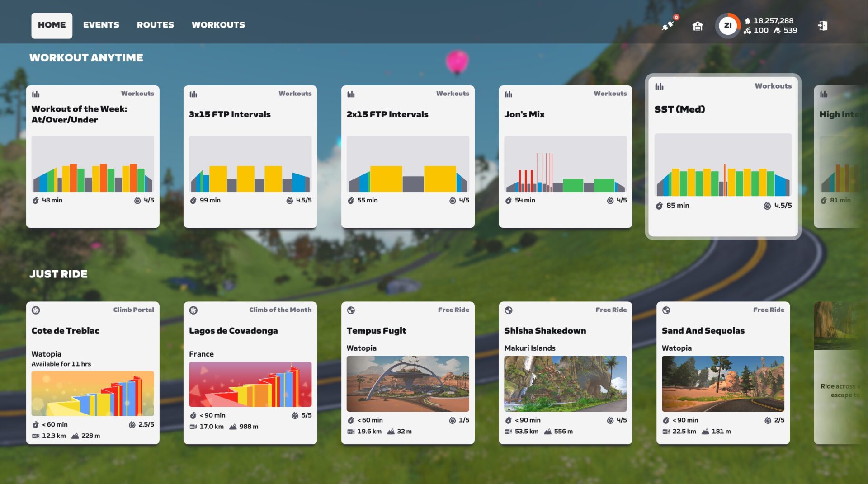Open the Shisha Shakedown route thumbnail

(565, 383)
